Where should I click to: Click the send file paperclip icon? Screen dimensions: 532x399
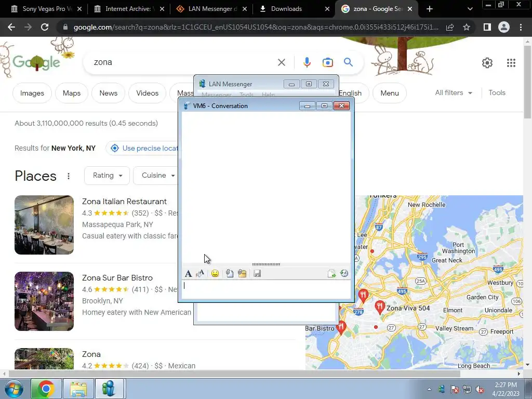pyautogui.click(x=230, y=273)
